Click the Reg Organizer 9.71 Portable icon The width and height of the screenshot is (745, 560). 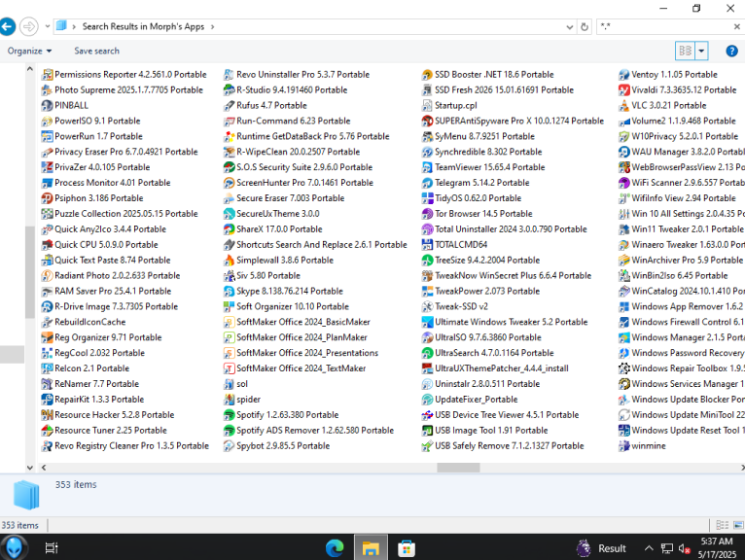pyautogui.click(x=47, y=337)
